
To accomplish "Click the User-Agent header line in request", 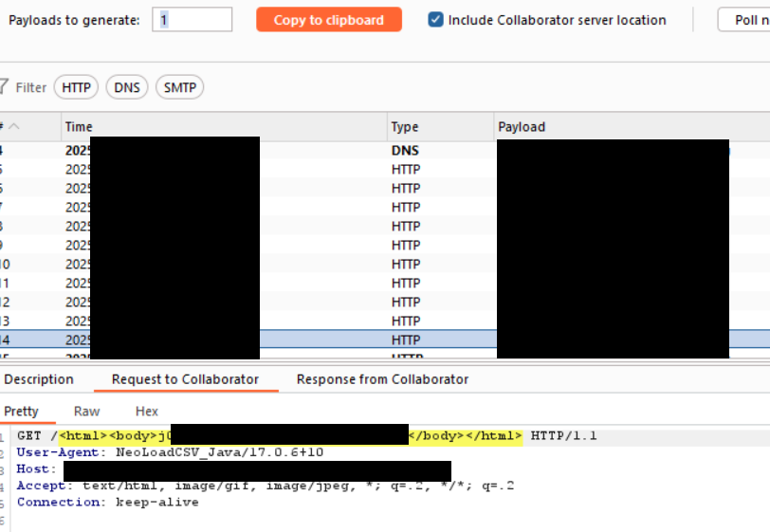I will (171, 452).
